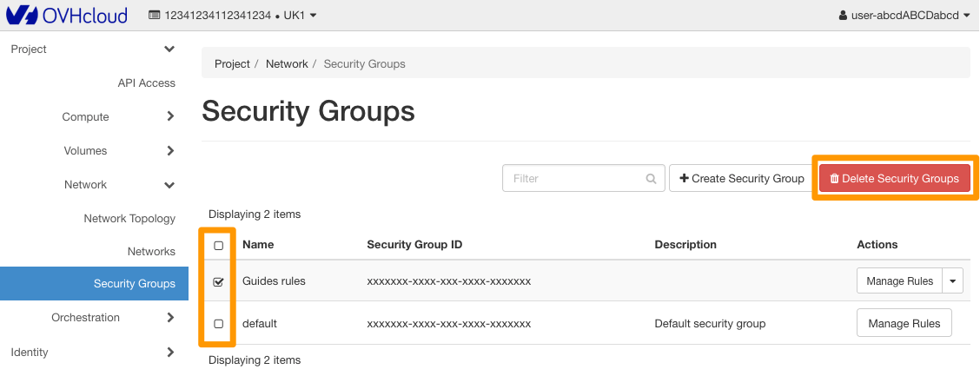Image resolution: width=980 pixels, height=376 pixels.
Task: Click the Description column header
Action: pos(685,244)
